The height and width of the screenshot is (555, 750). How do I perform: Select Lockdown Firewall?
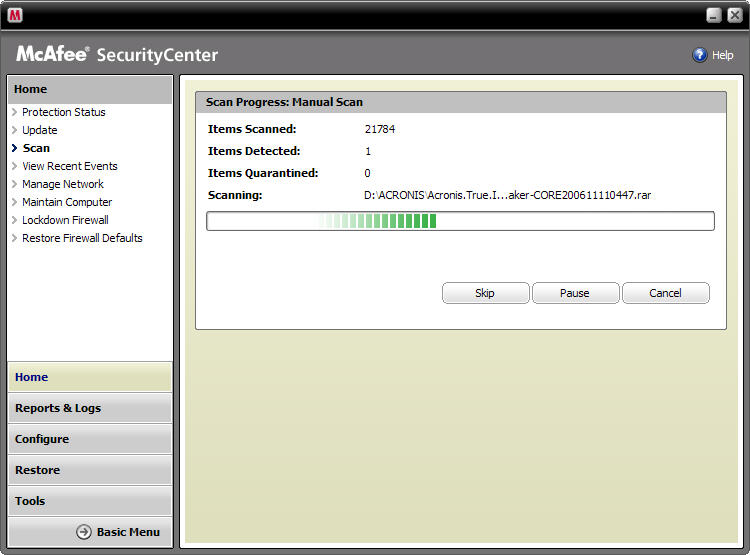(x=66, y=220)
